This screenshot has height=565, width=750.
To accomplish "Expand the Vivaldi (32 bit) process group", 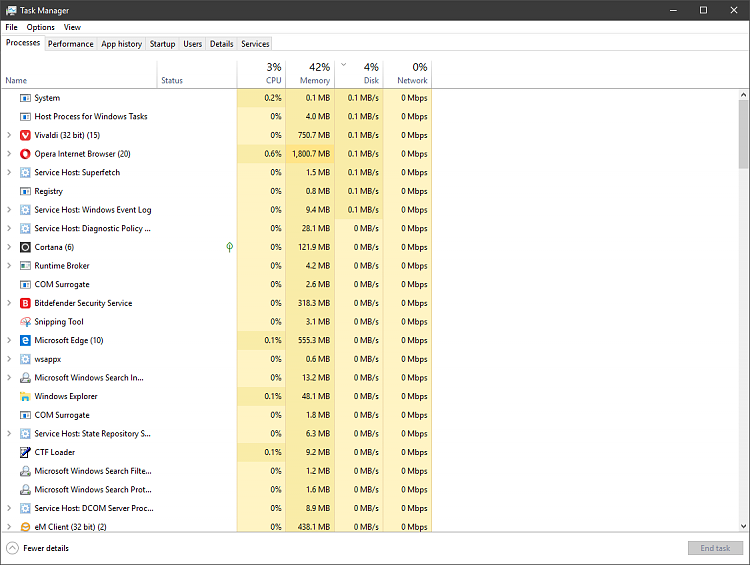I will [9, 135].
